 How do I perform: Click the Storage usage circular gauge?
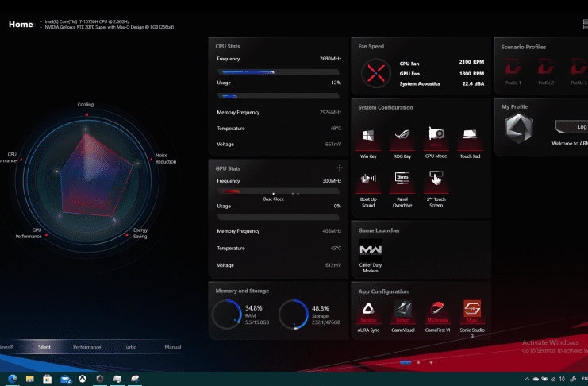[294, 315]
